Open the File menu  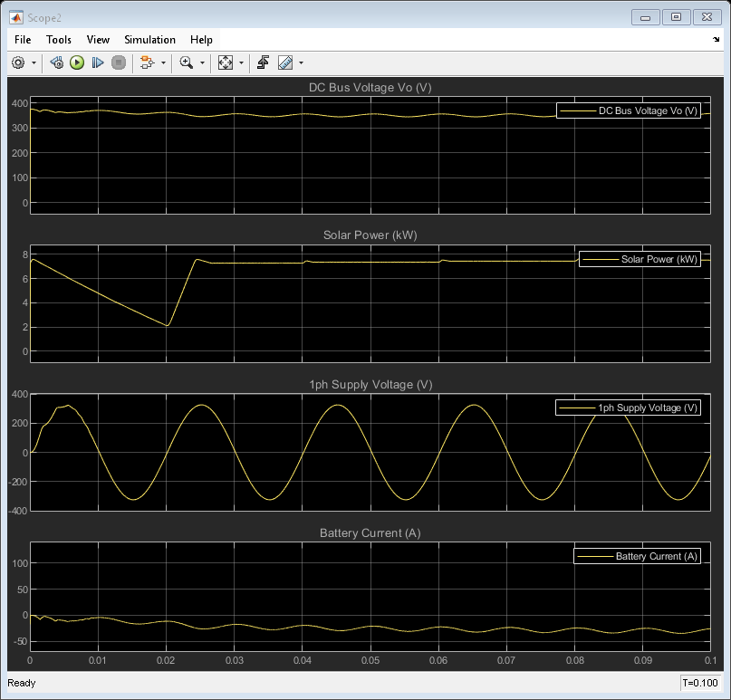point(23,40)
